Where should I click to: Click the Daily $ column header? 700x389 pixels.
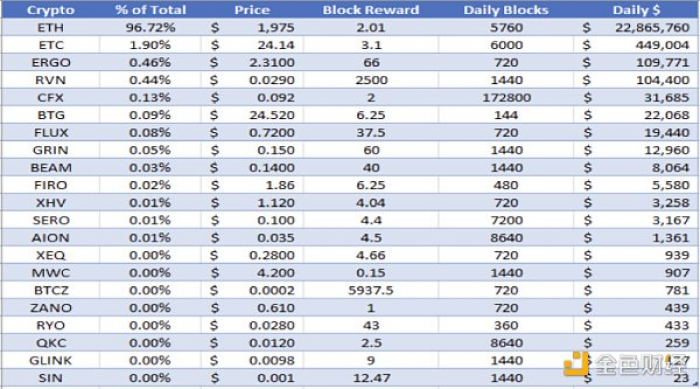coord(636,10)
